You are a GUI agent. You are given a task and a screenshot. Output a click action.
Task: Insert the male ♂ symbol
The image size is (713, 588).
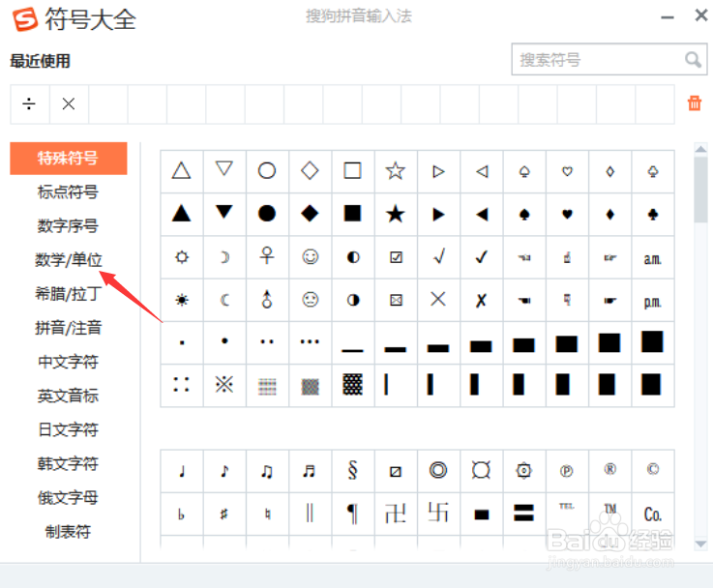pyautogui.click(x=267, y=300)
